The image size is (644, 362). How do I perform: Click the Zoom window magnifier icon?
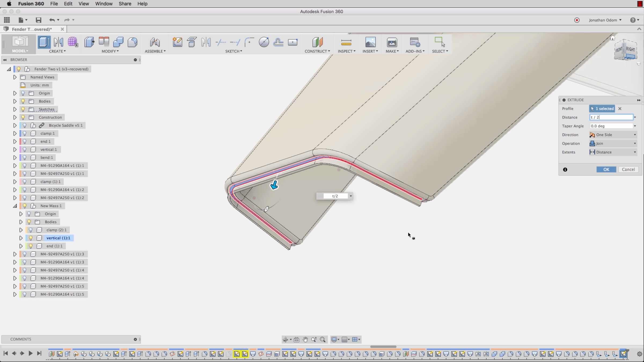click(x=323, y=339)
